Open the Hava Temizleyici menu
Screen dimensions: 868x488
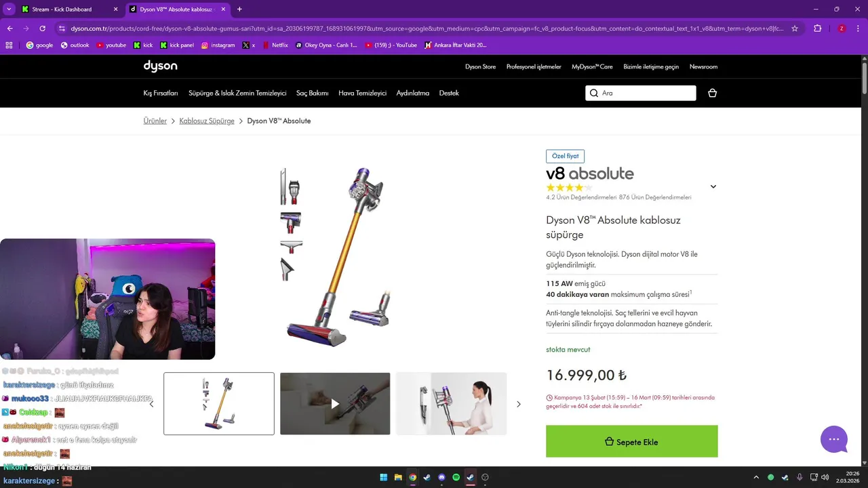(362, 93)
